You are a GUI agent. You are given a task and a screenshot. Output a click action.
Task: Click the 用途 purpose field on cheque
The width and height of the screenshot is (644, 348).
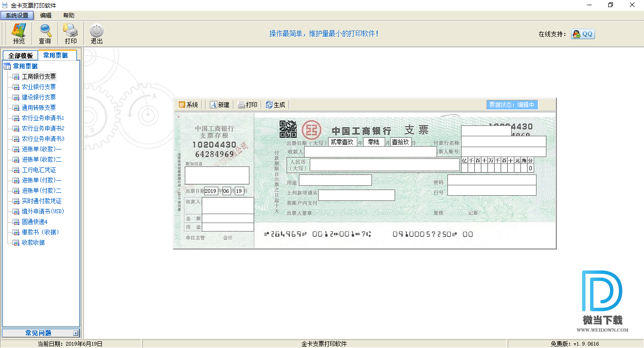335,180
